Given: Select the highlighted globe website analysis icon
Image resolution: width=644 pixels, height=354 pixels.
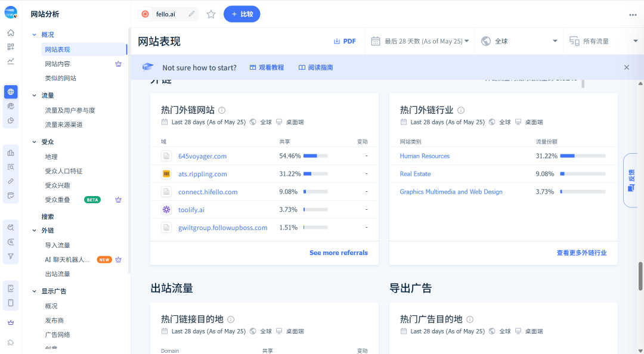Looking at the screenshot, I should (11, 92).
